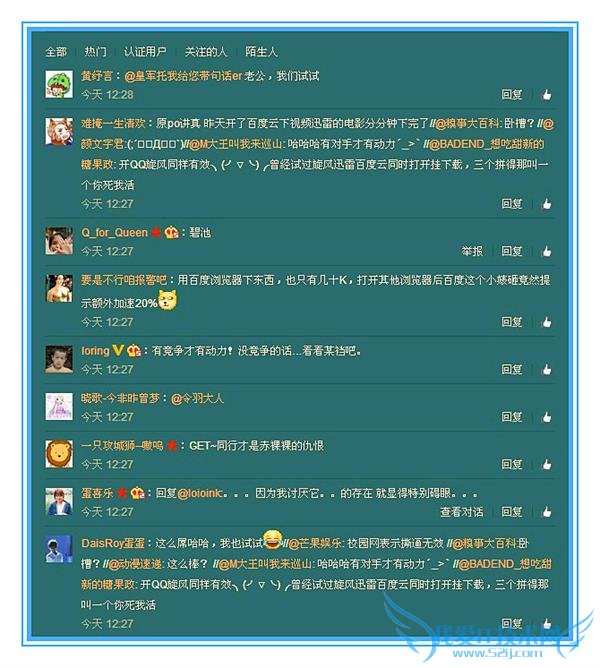Open 查看对话 on 蛋壳乐's comment
The height and width of the screenshot is (668, 600).
[462, 512]
